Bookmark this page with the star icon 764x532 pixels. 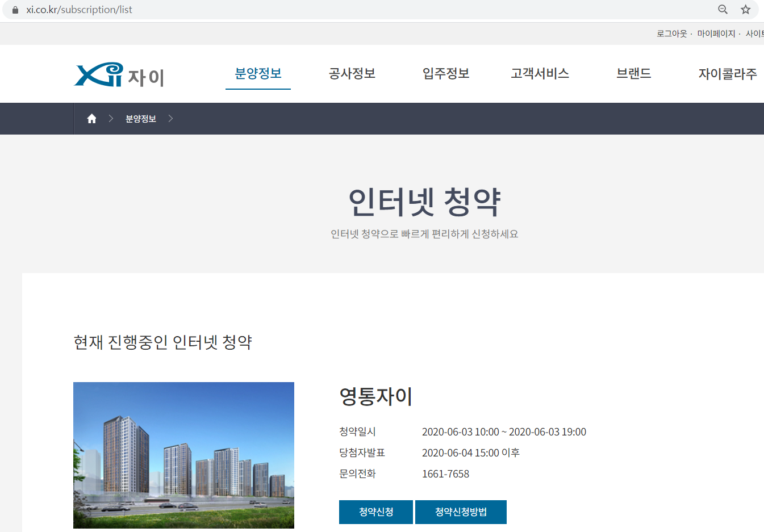click(x=745, y=10)
